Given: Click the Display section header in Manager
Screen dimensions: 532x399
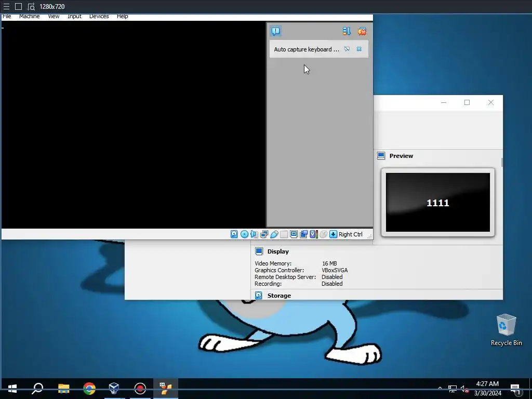Looking at the screenshot, I should 278,251.
